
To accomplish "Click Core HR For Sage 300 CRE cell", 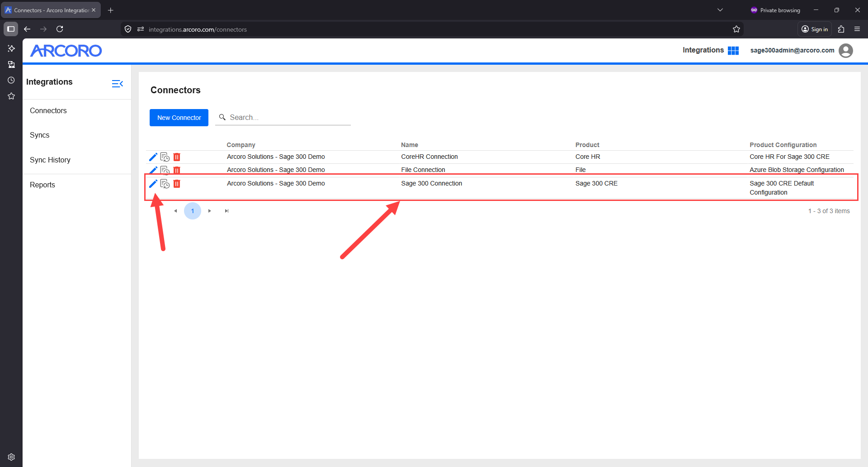I will click(x=789, y=157).
